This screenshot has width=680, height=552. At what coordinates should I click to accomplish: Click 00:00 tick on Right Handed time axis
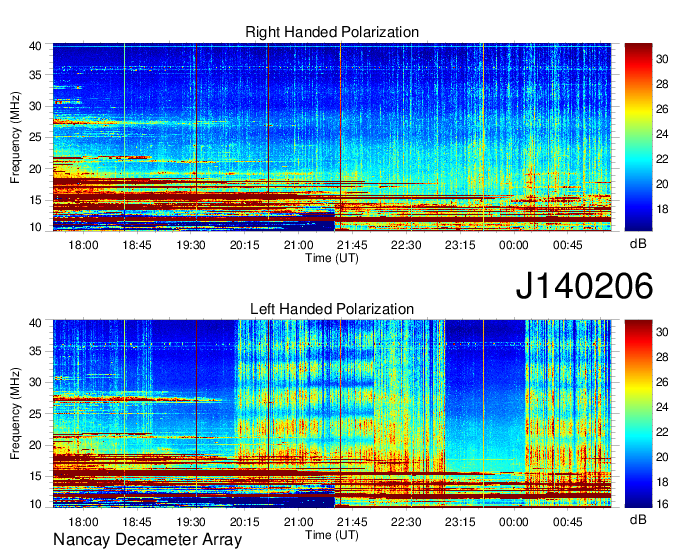click(513, 245)
